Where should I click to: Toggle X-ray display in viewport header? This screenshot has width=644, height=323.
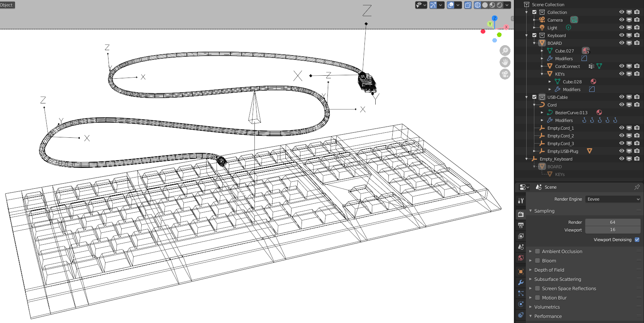pos(468,5)
